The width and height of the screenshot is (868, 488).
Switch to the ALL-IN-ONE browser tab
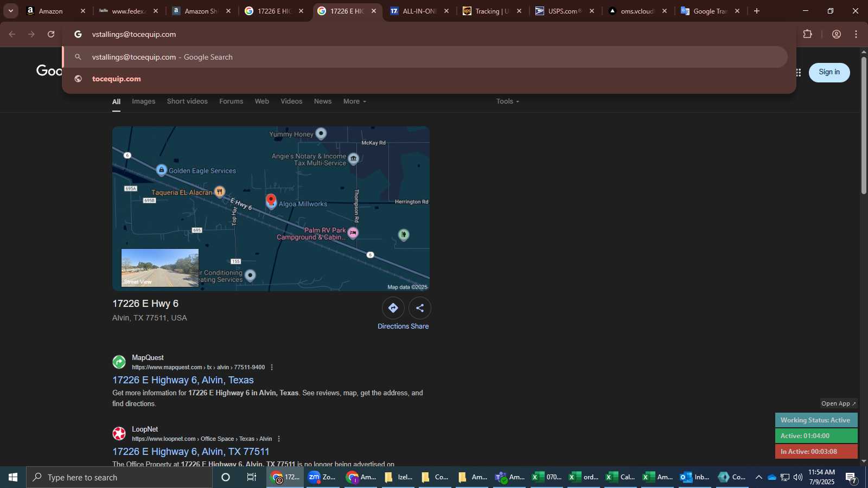[419, 11]
